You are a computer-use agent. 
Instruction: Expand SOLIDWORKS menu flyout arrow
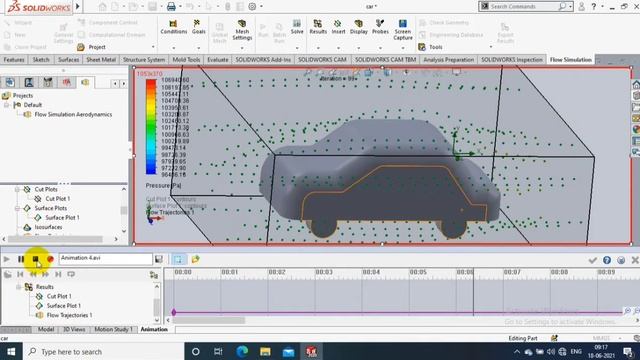coord(78,7)
